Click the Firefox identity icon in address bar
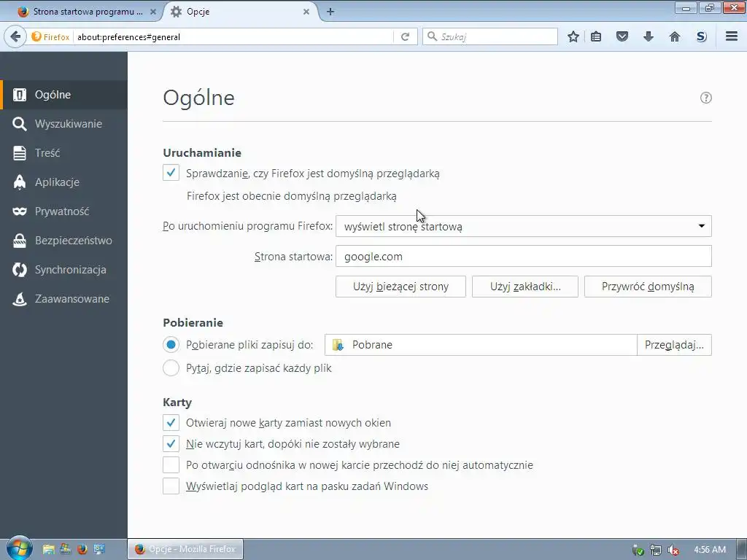Image resolution: width=747 pixels, height=560 pixels. click(x=50, y=36)
